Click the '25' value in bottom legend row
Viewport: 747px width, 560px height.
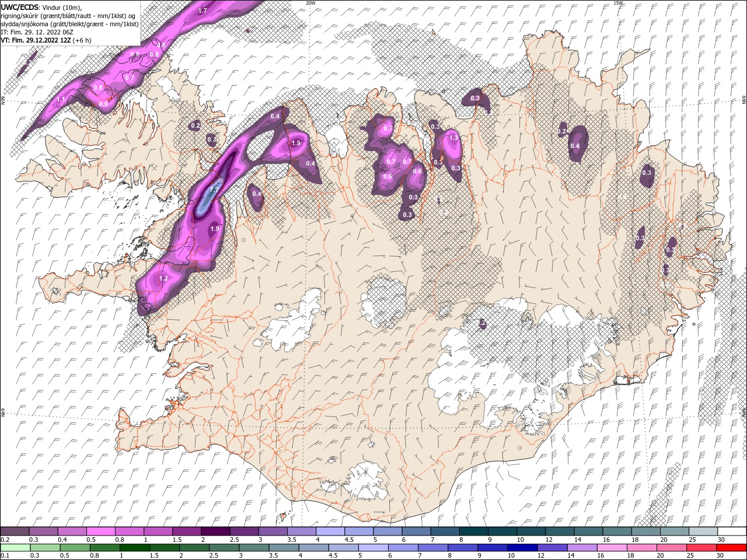pyautogui.click(x=692, y=556)
